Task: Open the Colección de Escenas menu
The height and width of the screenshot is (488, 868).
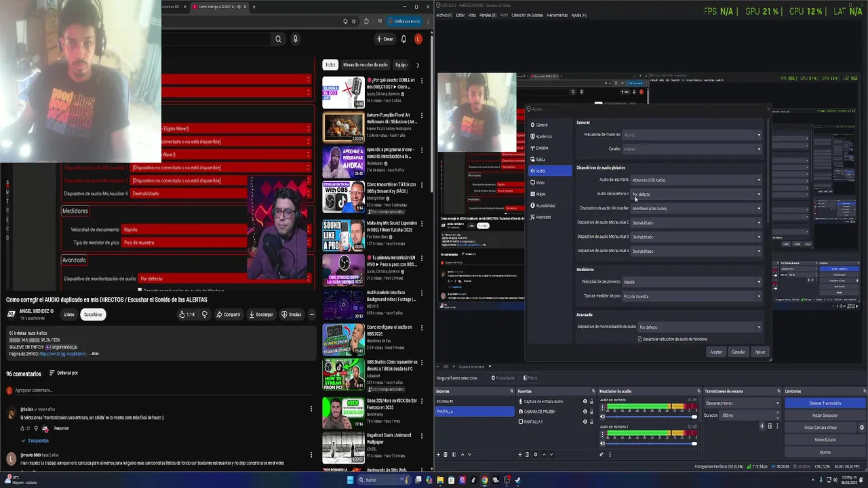Action: click(x=528, y=15)
